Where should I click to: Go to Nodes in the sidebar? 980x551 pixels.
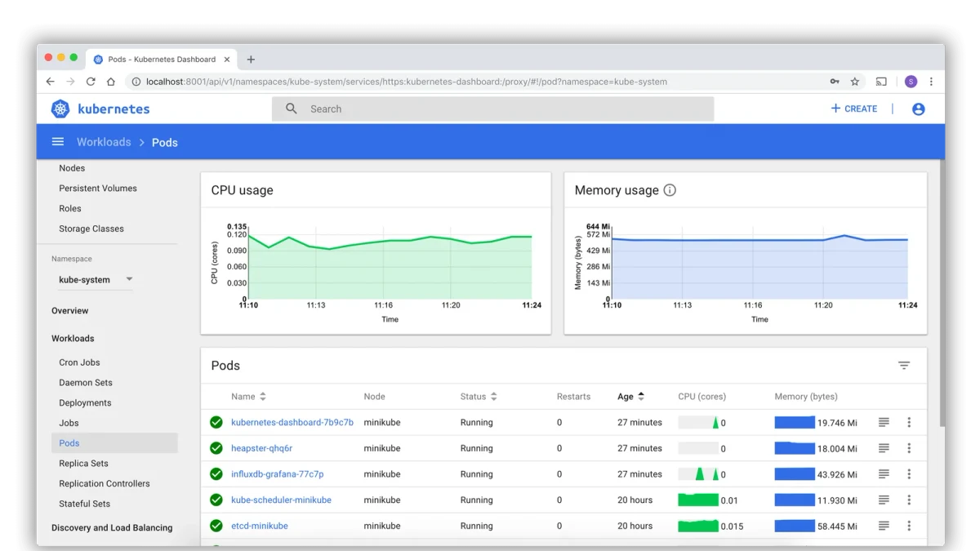coord(72,168)
